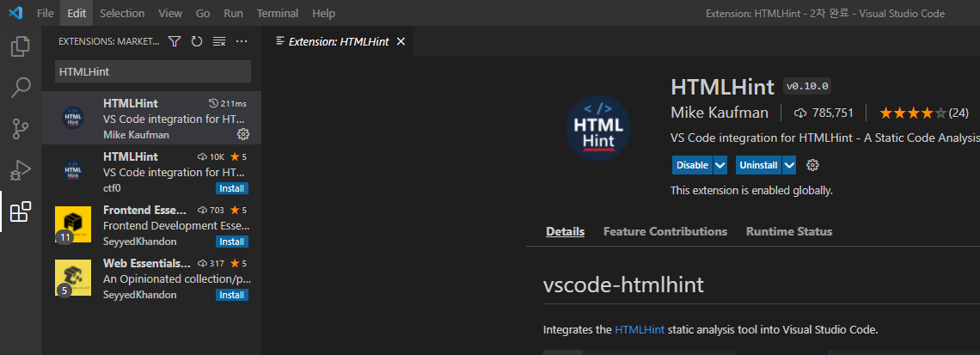
Task: Click the HTMLHint link in description
Action: pyautogui.click(x=640, y=329)
